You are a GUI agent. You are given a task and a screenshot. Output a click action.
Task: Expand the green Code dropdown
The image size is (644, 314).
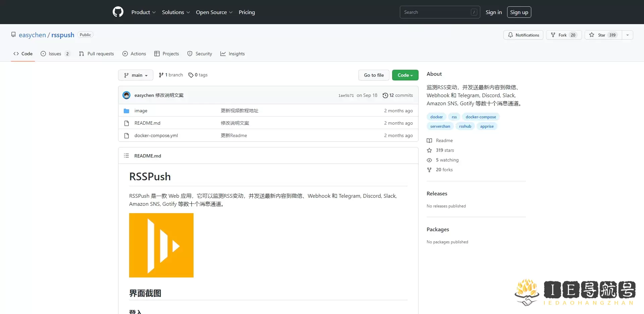pos(405,75)
